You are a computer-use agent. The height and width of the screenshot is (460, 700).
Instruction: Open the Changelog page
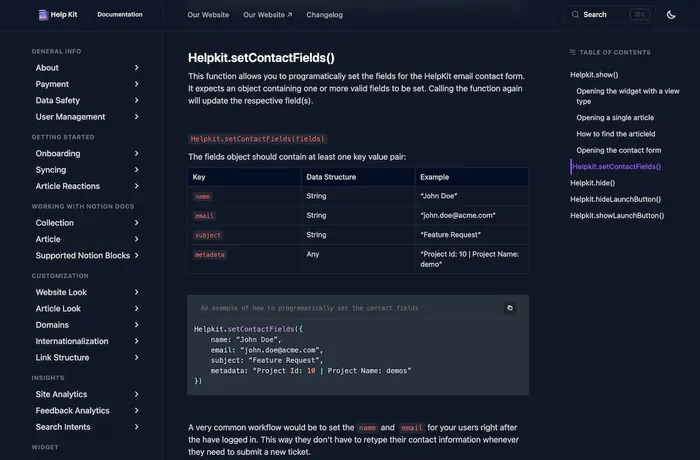(325, 15)
